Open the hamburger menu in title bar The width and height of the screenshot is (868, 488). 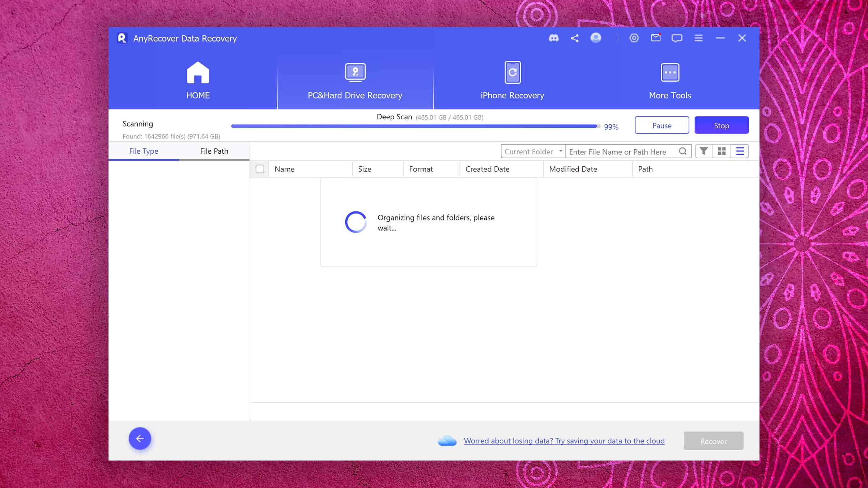(x=699, y=38)
